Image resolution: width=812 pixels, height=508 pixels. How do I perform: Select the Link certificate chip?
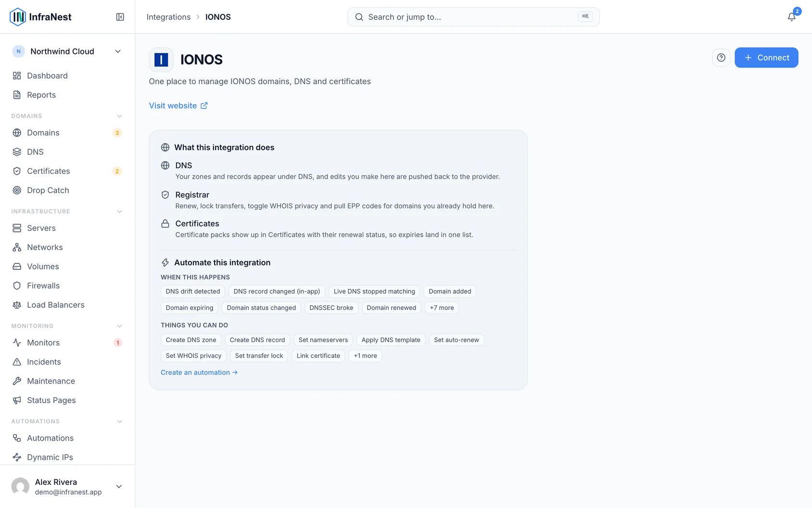coord(318,356)
